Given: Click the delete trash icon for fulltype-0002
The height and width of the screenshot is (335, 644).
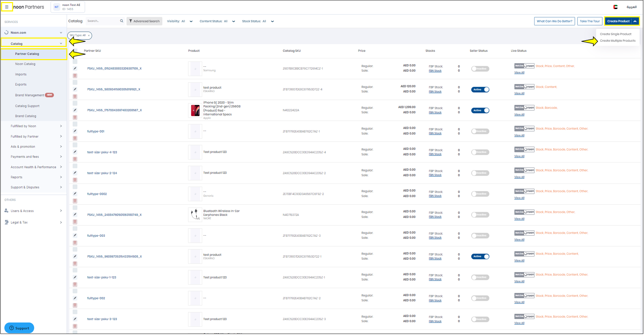Looking at the screenshot, I should (x=75, y=201).
